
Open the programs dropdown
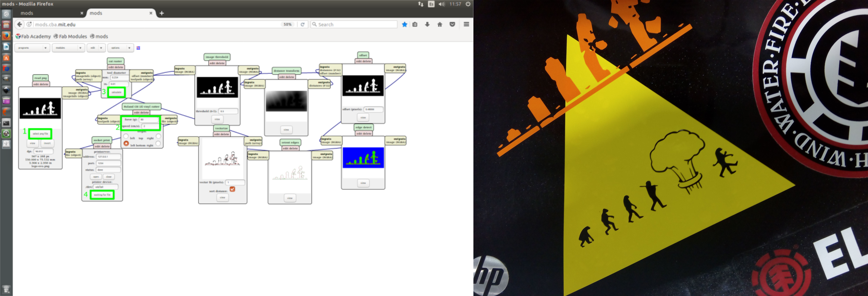pyautogui.click(x=32, y=48)
